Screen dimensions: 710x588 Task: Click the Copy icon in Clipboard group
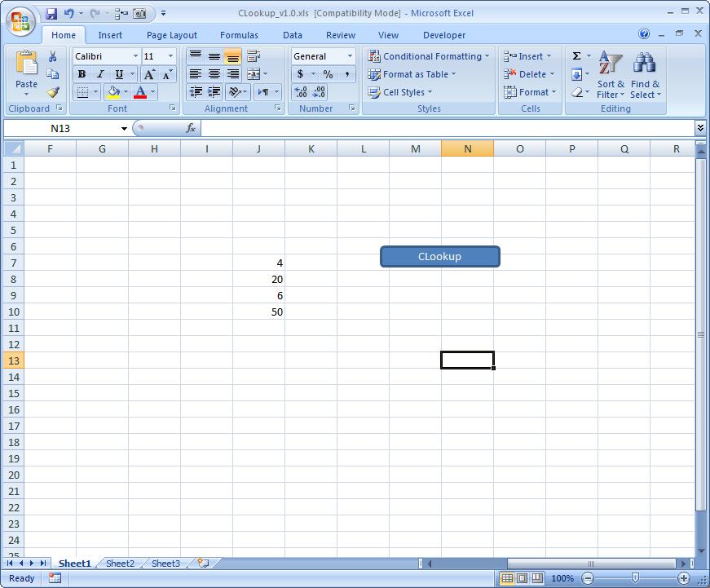tap(52, 74)
